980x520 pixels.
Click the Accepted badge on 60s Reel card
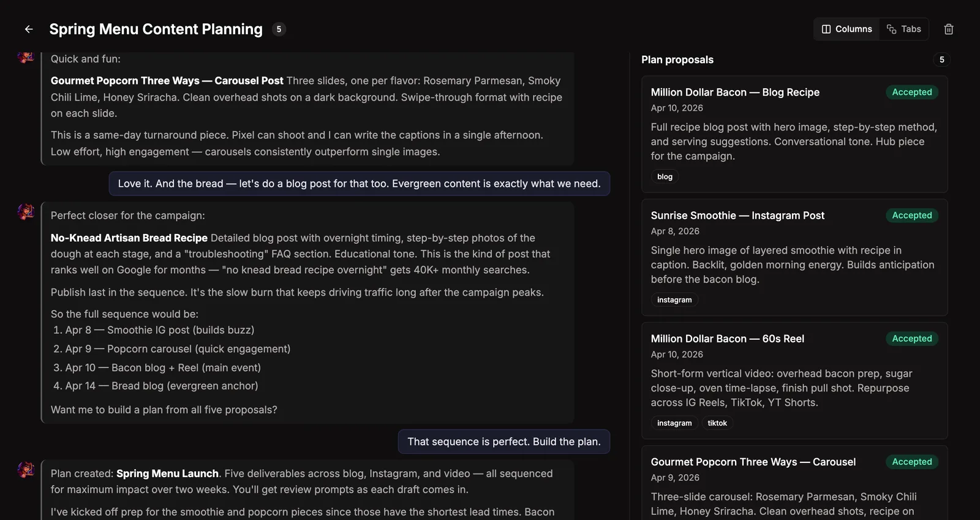(x=911, y=338)
